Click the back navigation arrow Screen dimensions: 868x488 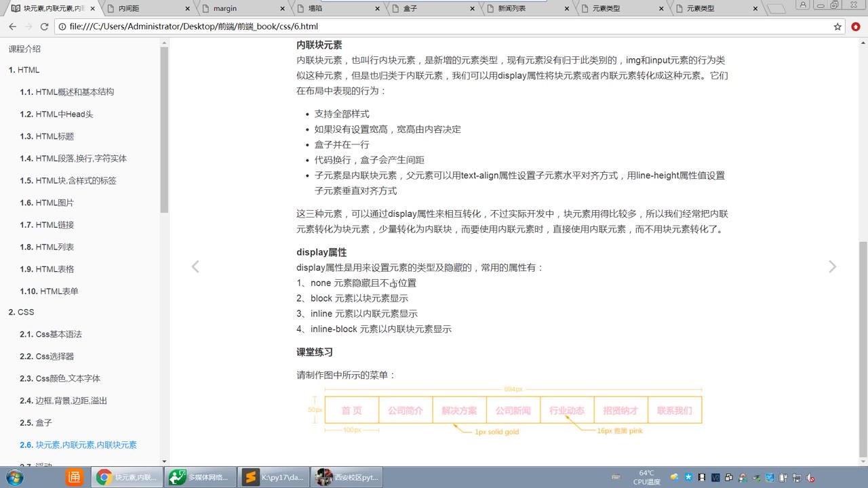click(x=12, y=28)
